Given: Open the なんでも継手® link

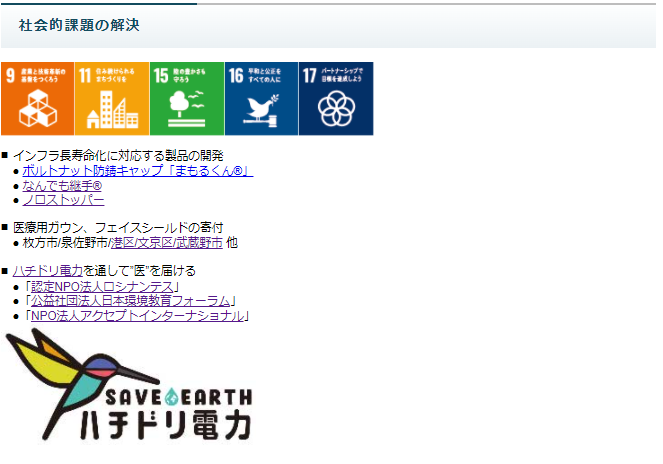Looking at the screenshot, I should click(62, 185).
